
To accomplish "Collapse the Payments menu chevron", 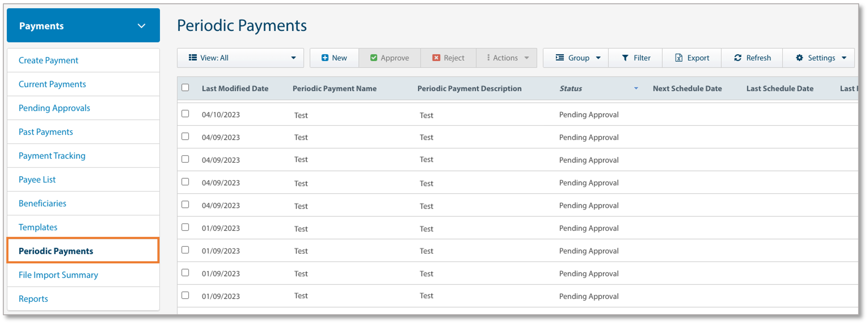I will (x=142, y=26).
